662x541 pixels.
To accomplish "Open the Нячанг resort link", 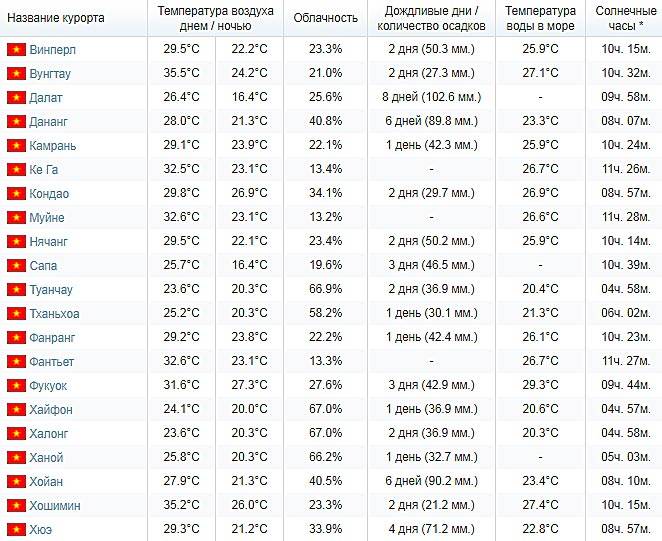I will tap(48, 242).
